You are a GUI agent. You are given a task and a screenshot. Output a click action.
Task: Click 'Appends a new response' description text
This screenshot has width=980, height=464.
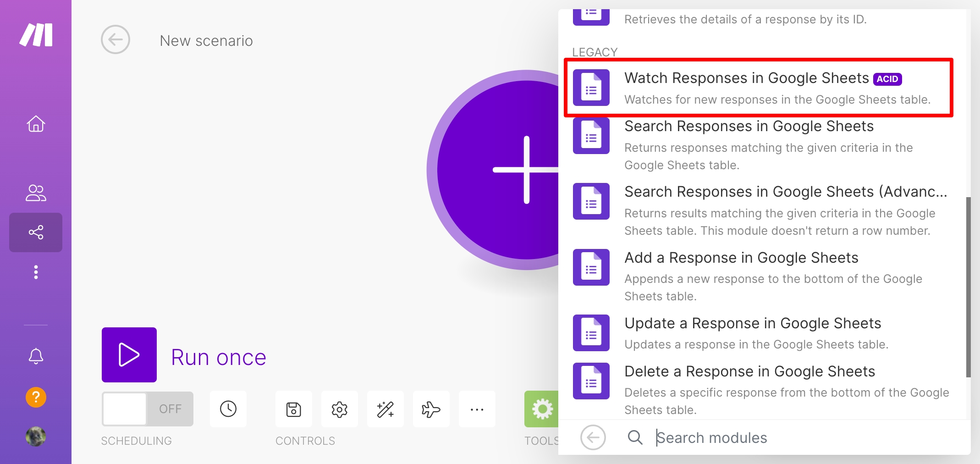pyautogui.click(x=773, y=287)
